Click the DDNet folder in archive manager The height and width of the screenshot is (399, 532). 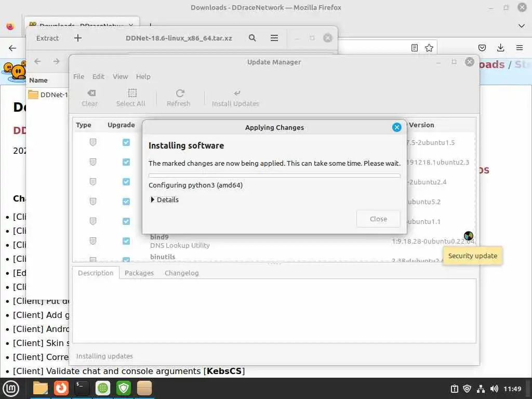click(x=48, y=95)
